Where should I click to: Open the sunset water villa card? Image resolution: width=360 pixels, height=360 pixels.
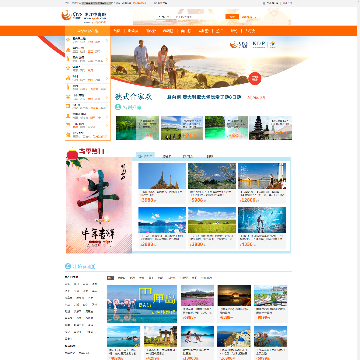tap(234, 304)
